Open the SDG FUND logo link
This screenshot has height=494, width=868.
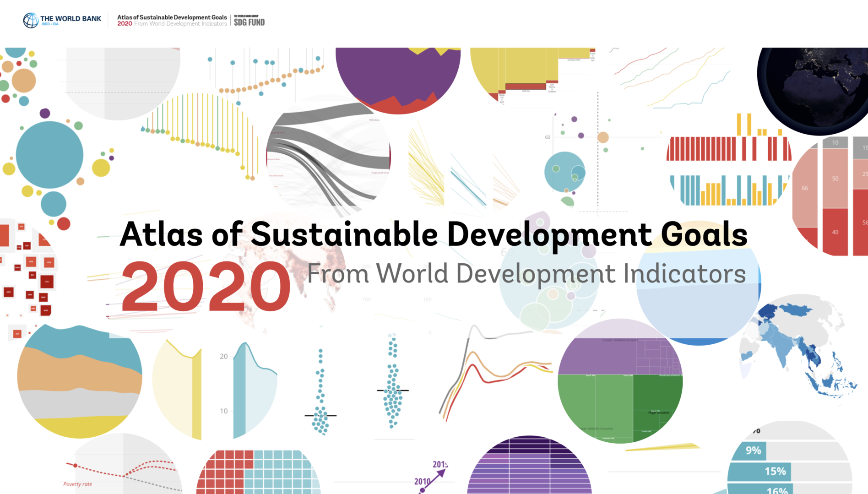coord(249,20)
